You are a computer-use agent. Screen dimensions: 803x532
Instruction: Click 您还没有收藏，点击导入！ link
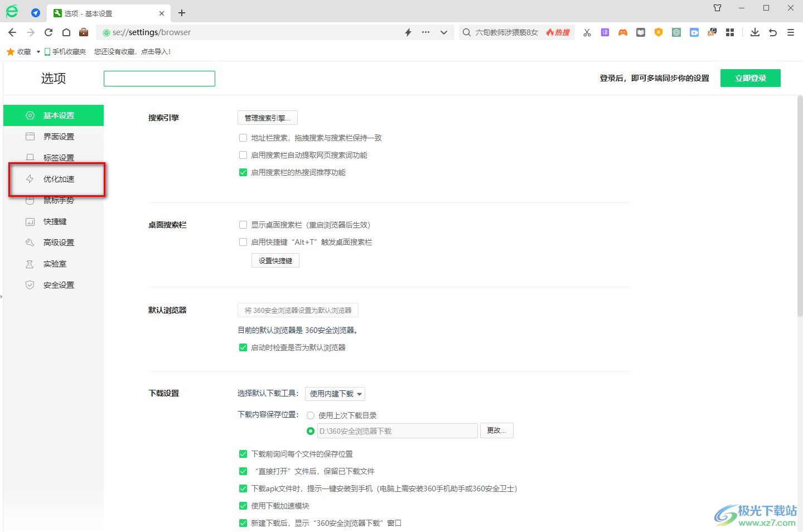(133, 52)
